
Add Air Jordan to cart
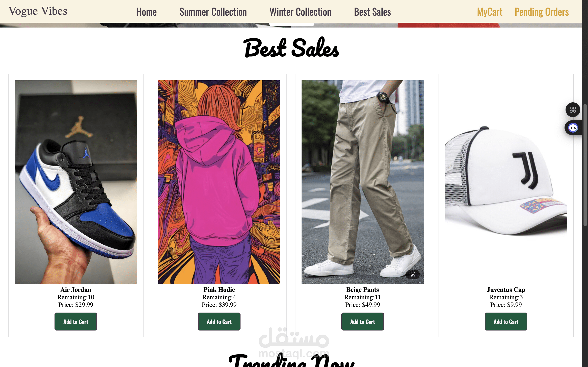(x=76, y=322)
